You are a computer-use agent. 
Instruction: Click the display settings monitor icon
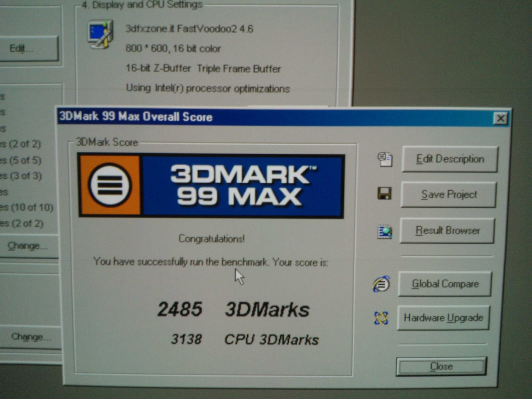tap(100, 34)
